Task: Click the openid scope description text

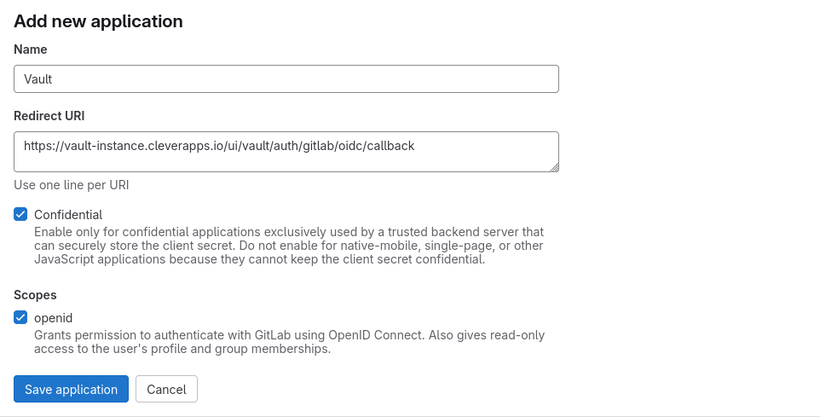Action: point(290,342)
